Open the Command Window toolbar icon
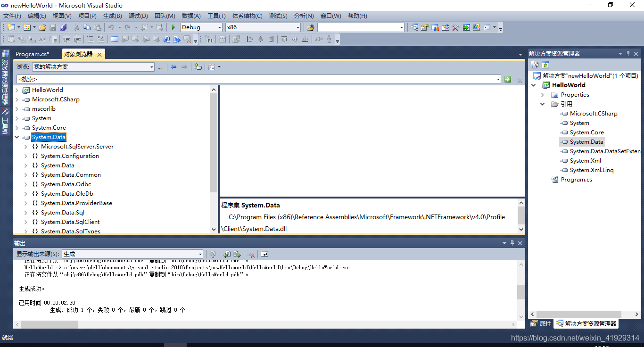 pos(487,27)
